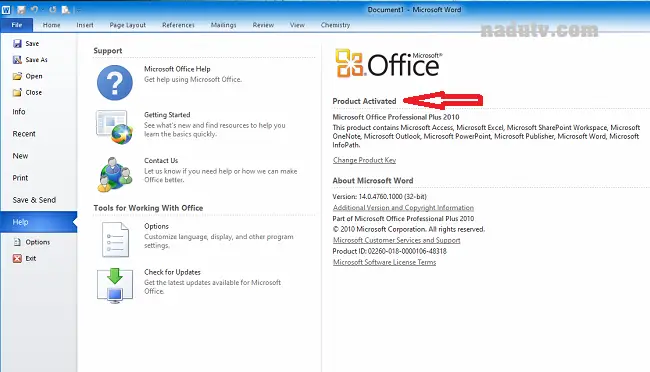Open Microsoft Software License Terms link

point(384,262)
